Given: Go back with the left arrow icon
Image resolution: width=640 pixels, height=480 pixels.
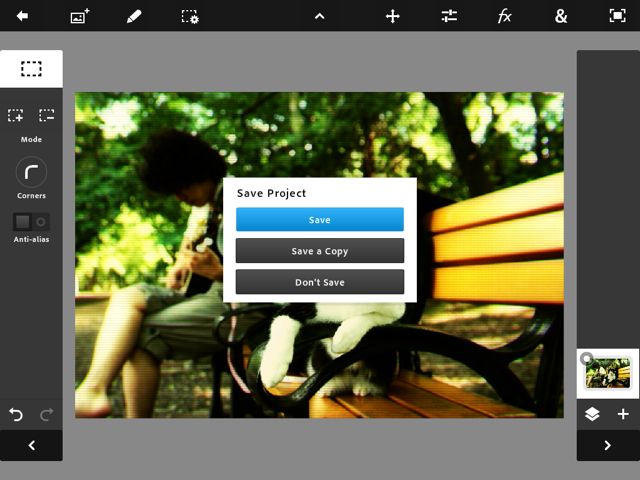Looking at the screenshot, I should (x=22, y=16).
